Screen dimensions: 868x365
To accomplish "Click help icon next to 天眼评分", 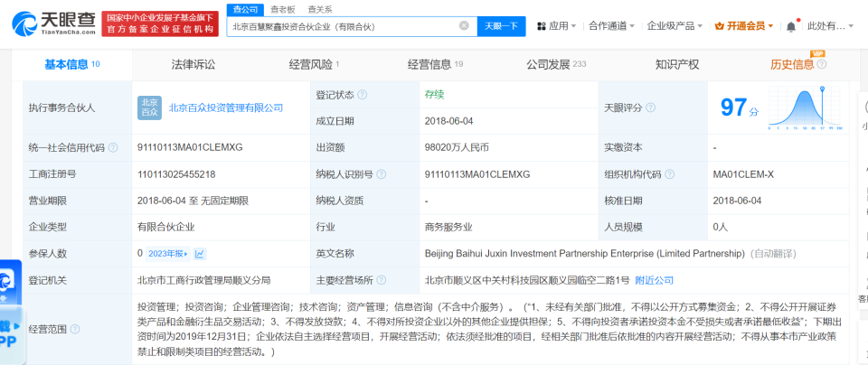I will pyautogui.click(x=650, y=108).
